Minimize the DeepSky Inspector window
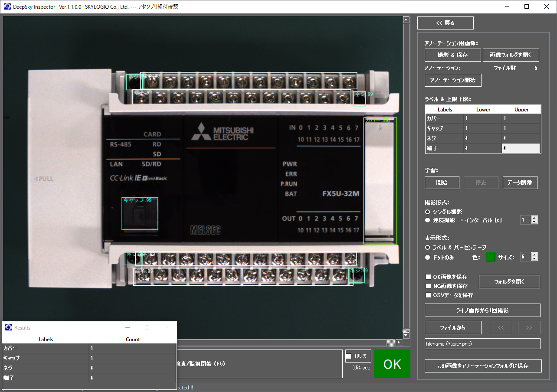The image size is (557, 392). [x=507, y=7]
